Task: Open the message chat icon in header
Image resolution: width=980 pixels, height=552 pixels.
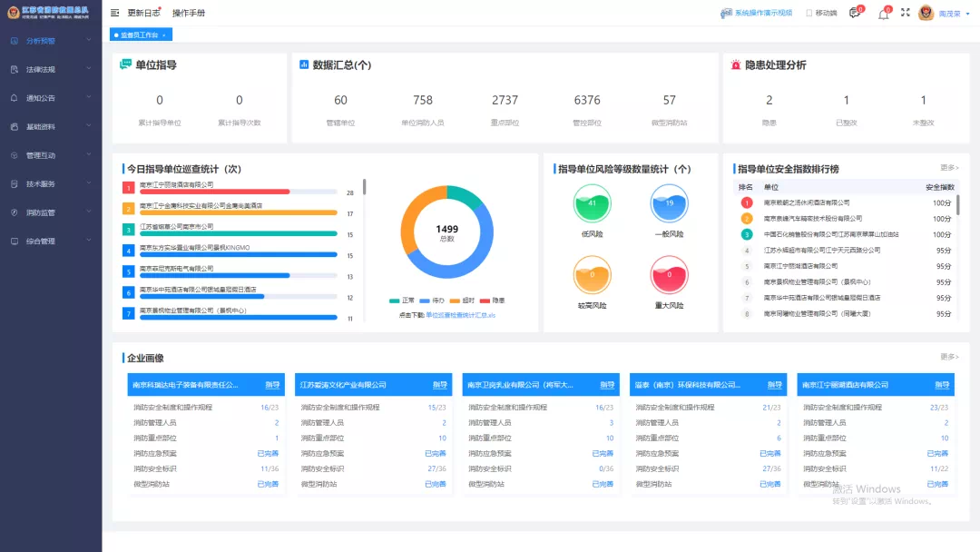Action: (854, 13)
